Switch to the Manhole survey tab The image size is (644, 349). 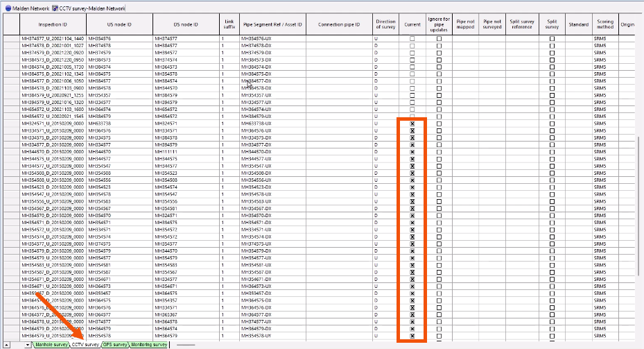click(51, 344)
